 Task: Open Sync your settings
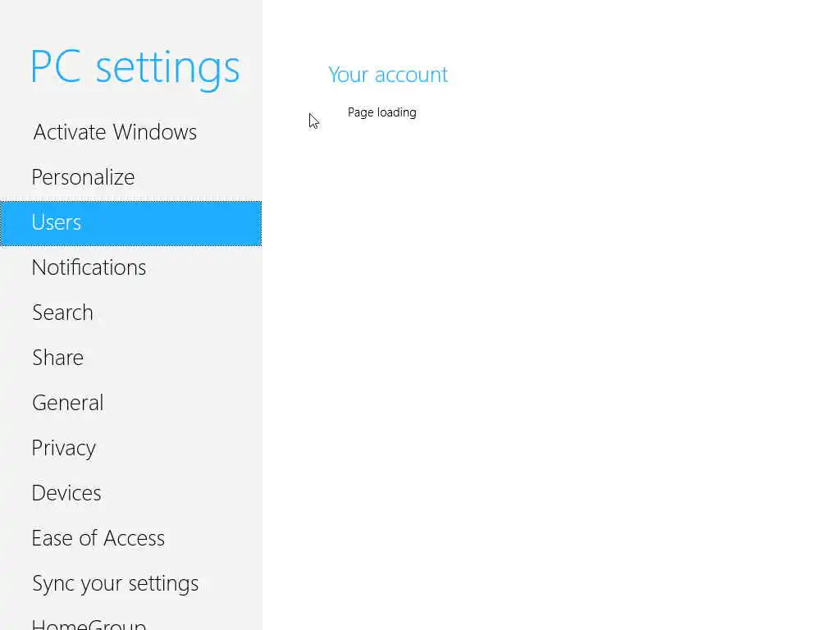point(130,583)
